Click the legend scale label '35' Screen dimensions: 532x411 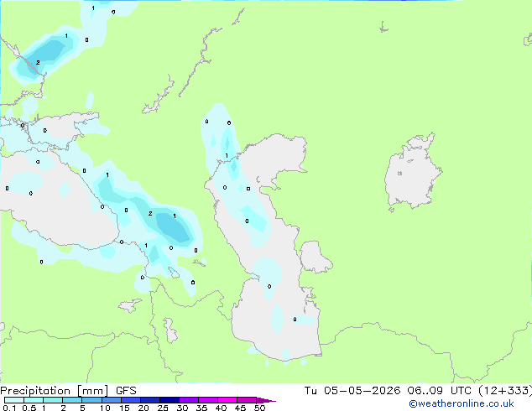[x=201, y=408]
